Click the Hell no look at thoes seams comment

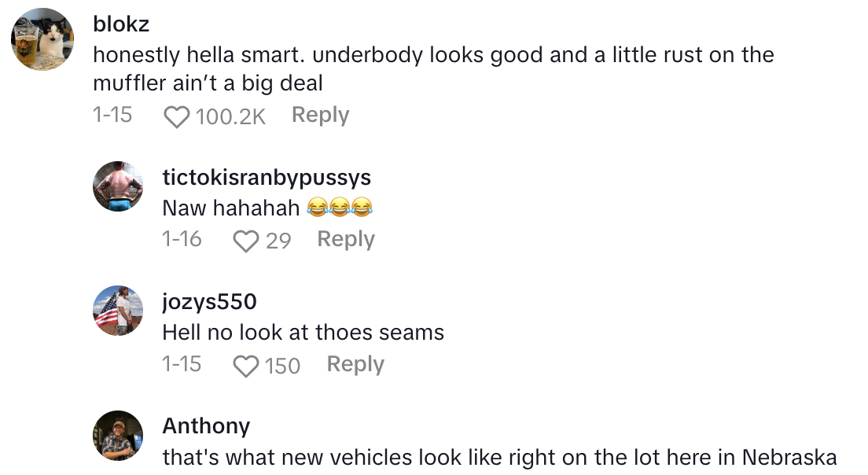303,332
